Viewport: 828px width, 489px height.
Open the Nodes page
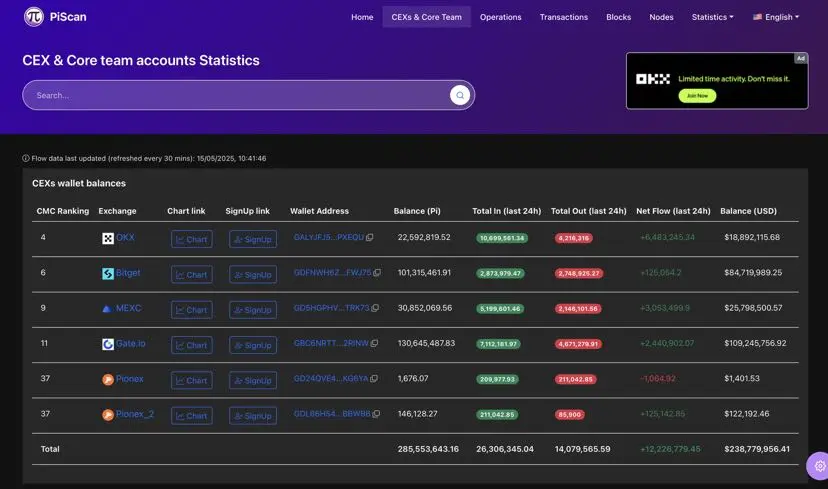tap(661, 17)
